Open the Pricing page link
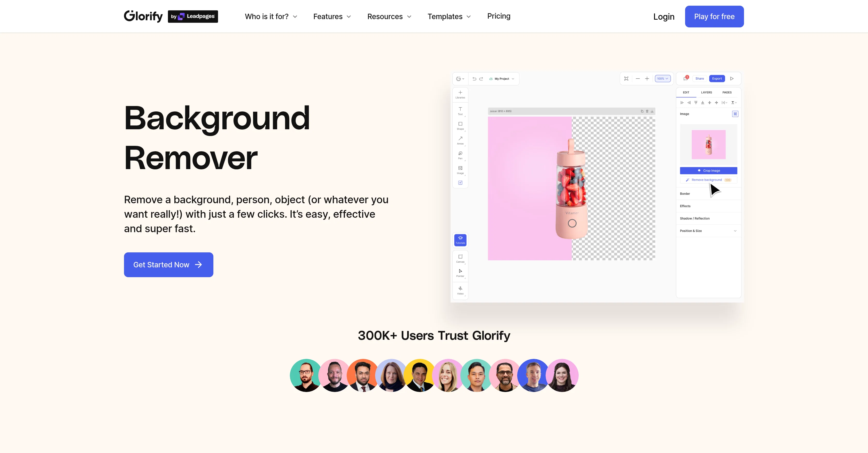 tap(499, 16)
